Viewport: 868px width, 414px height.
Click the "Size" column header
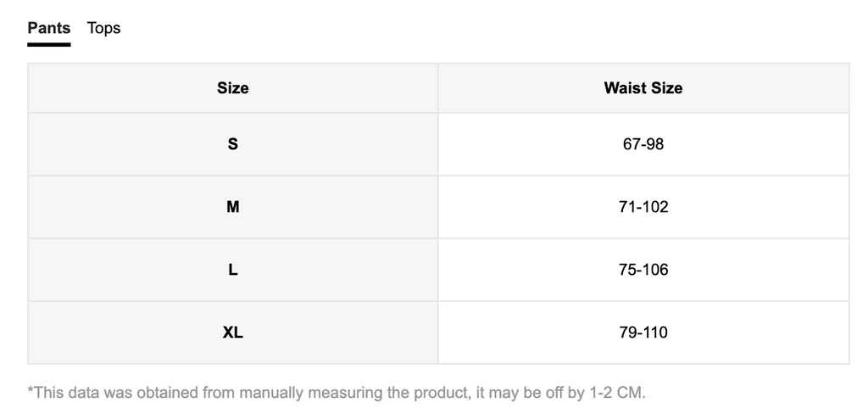pyautogui.click(x=232, y=88)
